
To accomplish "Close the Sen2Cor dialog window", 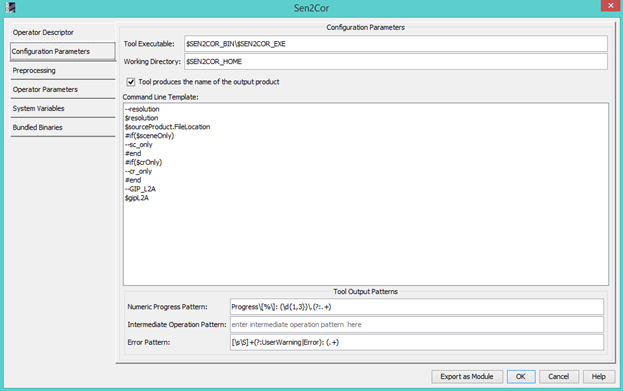I will (x=611, y=6).
